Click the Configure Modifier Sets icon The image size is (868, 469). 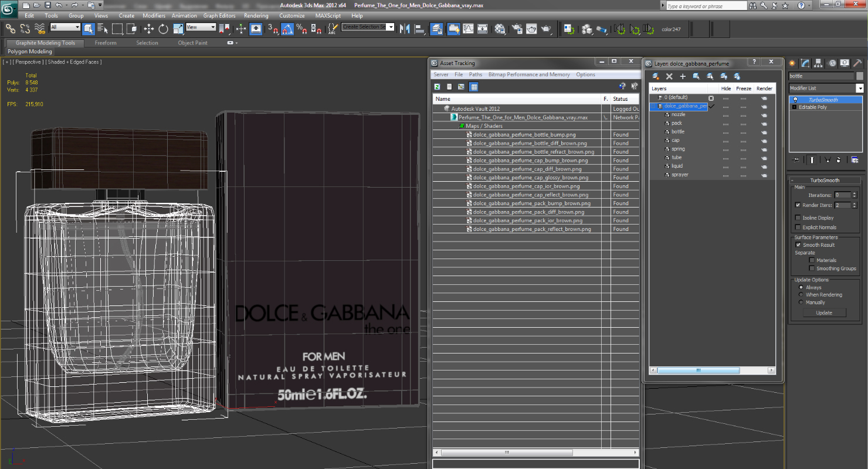(855, 159)
